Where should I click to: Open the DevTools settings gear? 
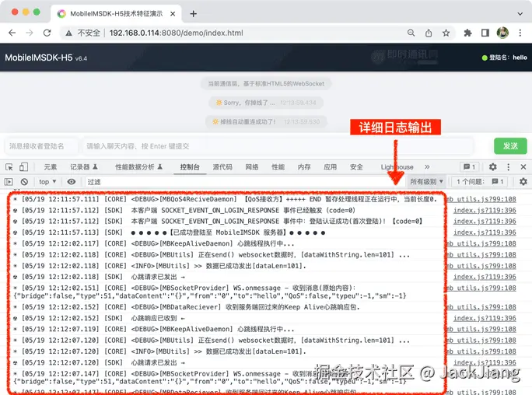click(x=492, y=167)
